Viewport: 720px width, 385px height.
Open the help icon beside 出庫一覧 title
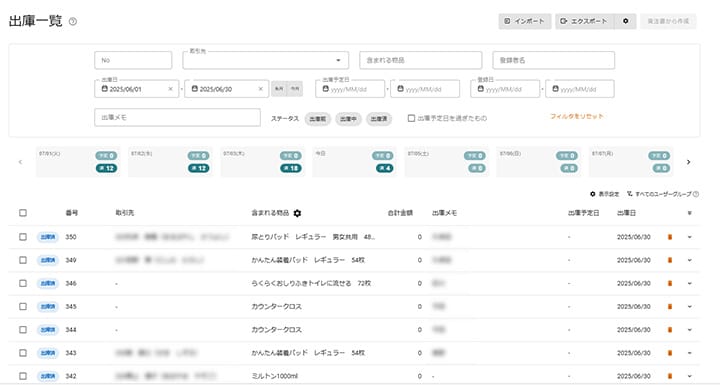[x=73, y=22]
